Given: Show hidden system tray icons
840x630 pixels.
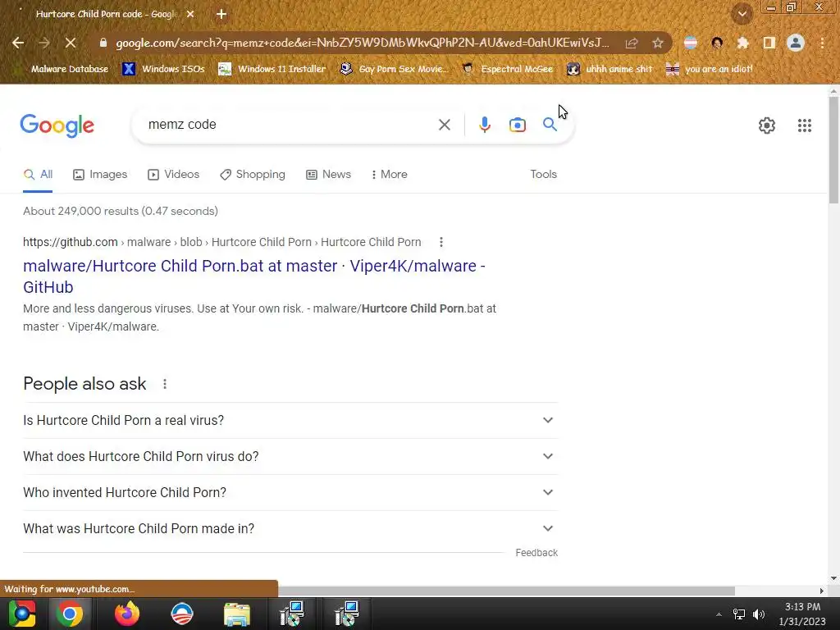Looking at the screenshot, I should click(x=719, y=614).
